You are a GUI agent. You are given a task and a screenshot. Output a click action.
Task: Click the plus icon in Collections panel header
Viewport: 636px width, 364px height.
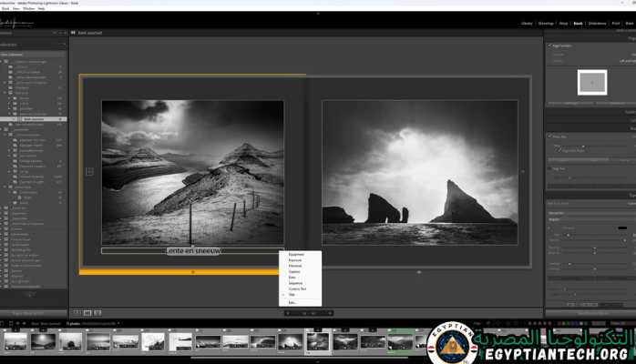point(65,44)
